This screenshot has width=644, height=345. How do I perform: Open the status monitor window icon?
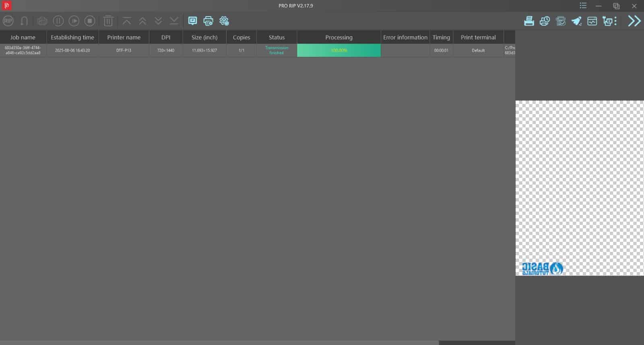[592, 21]
